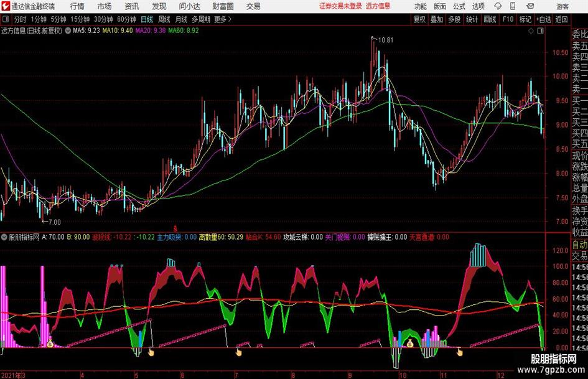Click the MA10: 9.40 label
Image resolution: width=588 pixels, height=379 pixels.
(118, 30)
